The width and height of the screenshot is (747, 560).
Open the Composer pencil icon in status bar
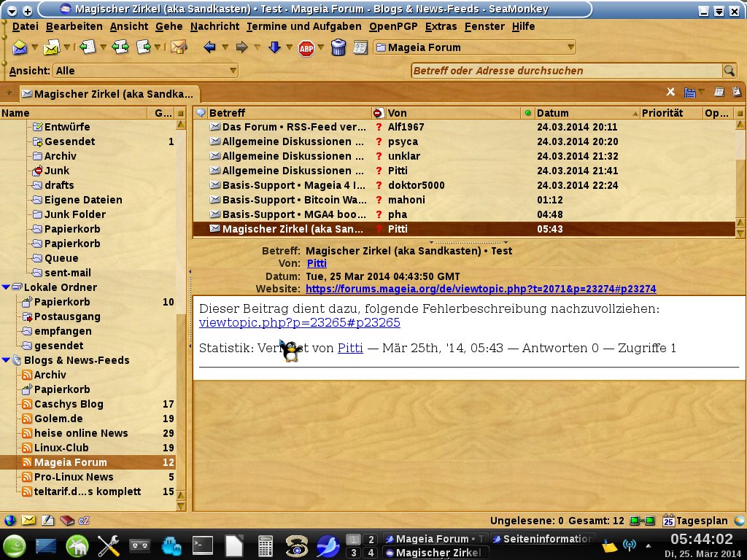(x=47, y=521)
